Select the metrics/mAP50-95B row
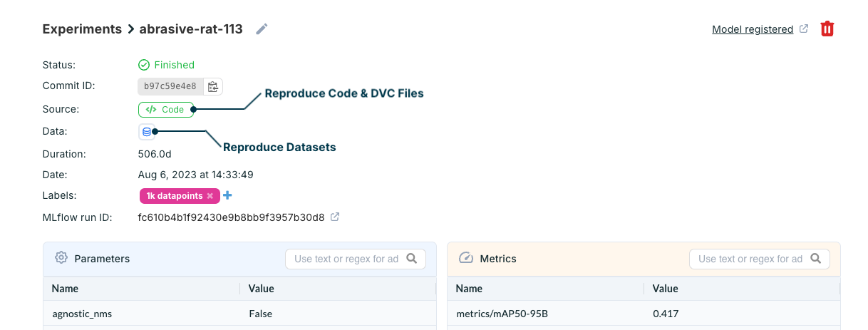This screenshot has width=868, height=330. [x=501, y=314]
